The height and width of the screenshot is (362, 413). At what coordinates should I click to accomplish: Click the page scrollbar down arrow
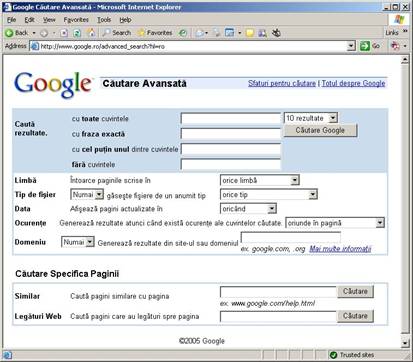click(405, 343)
